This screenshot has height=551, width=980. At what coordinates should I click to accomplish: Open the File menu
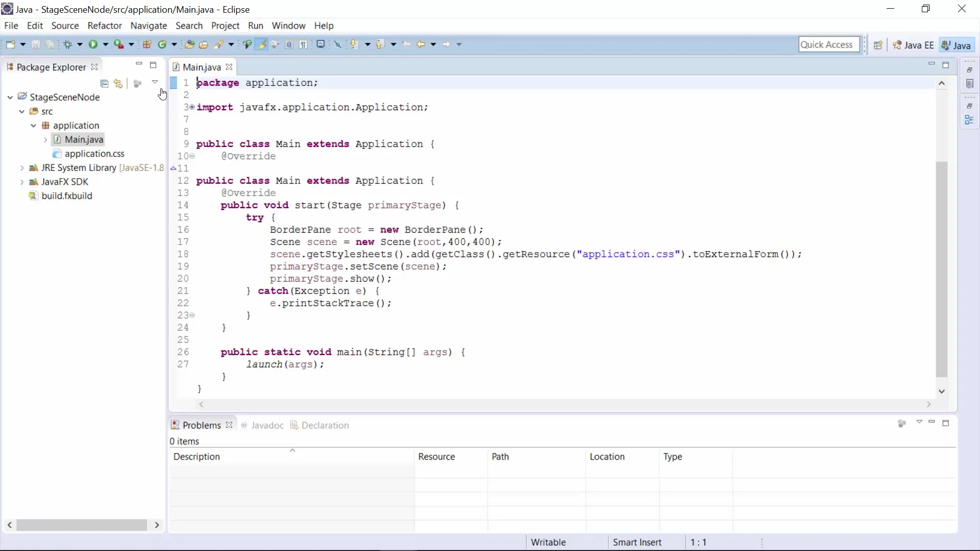pyautogui.click(x=11, y=26)
